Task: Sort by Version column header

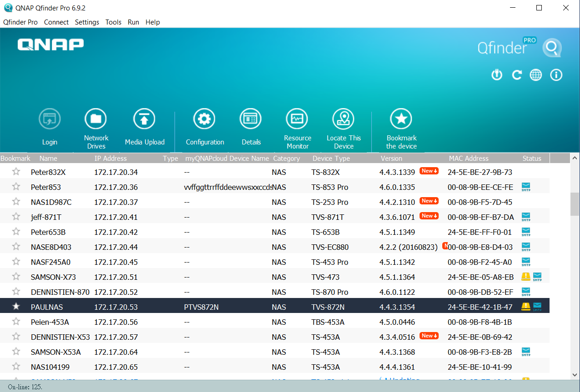Action: [391, 159]
